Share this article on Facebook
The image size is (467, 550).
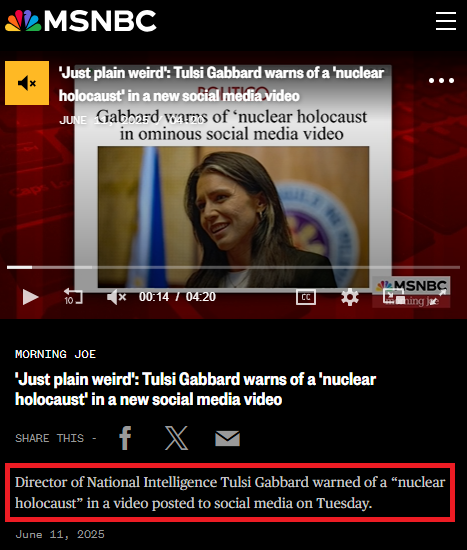coord(125,438)
